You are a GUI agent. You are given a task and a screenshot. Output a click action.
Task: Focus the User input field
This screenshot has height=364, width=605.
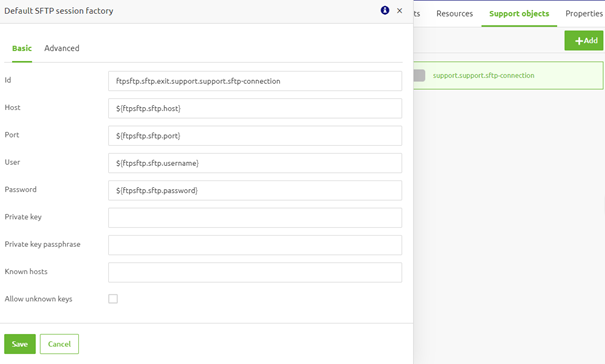point(255,163)
